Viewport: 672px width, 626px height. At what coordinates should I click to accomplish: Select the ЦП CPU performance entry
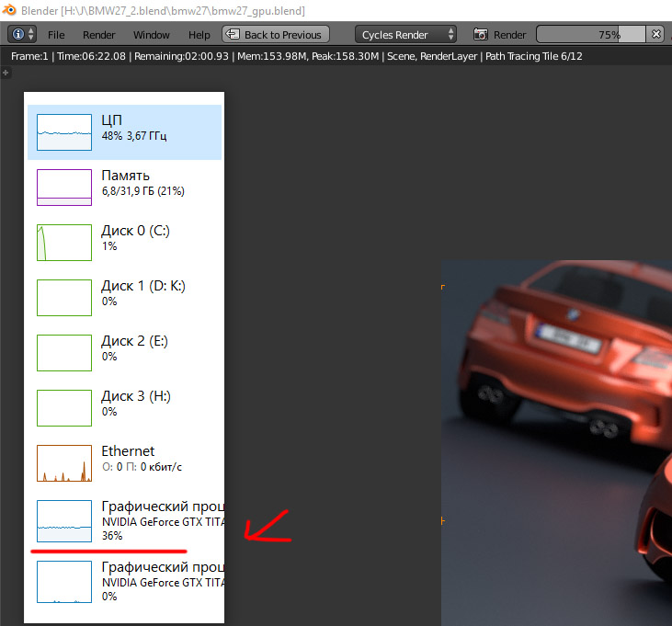[x=124, y=132]
